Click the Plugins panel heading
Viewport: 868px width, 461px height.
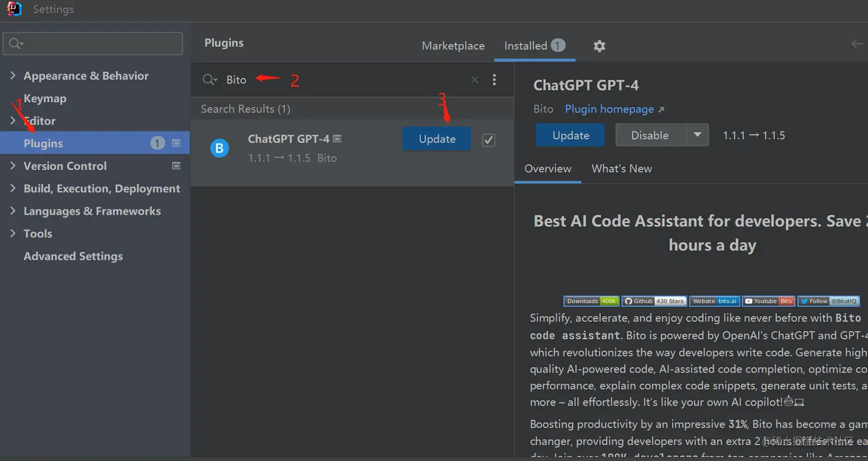pos(224,43)
